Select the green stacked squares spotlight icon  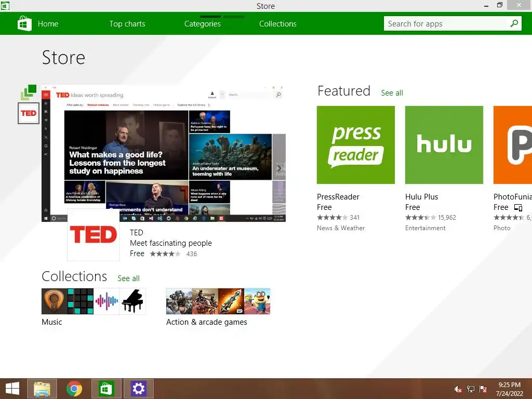pos(29,92)
